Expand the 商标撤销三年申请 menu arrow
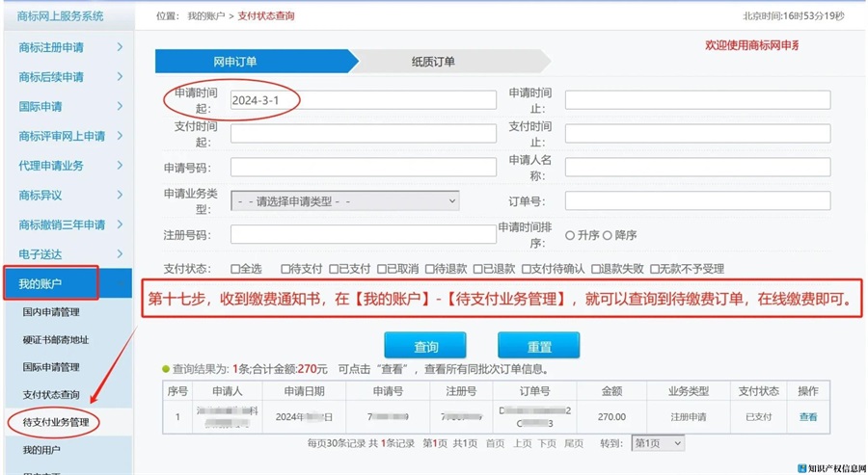The image size is (868, 475). coord(120,224)
